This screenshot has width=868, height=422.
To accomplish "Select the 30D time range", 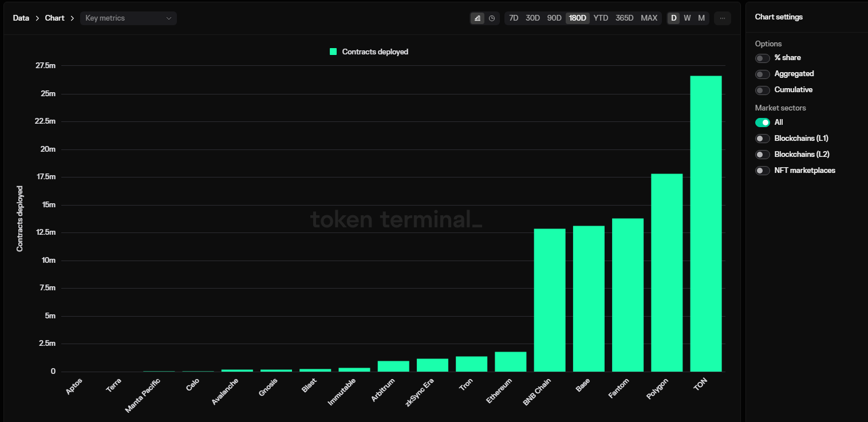I will 533,18.
